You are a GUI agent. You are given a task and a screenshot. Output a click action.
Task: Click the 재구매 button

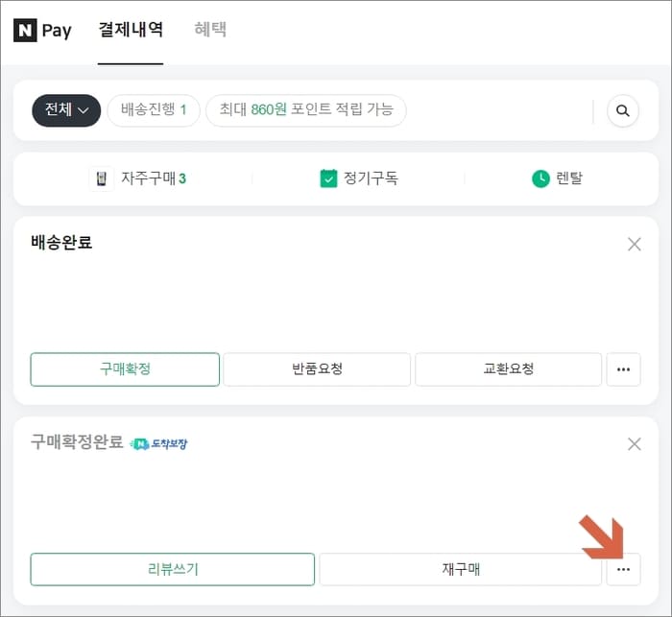pos(461,569)
